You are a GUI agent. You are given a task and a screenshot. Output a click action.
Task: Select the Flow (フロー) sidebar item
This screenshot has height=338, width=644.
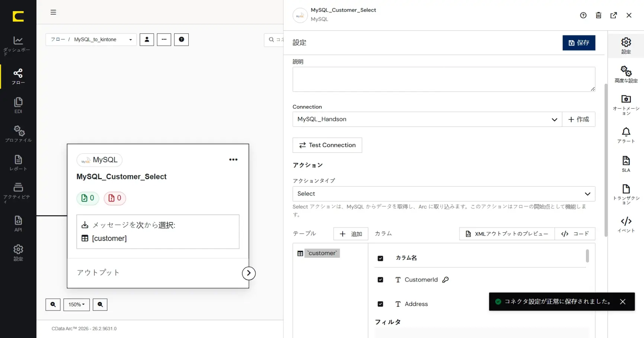18,77
